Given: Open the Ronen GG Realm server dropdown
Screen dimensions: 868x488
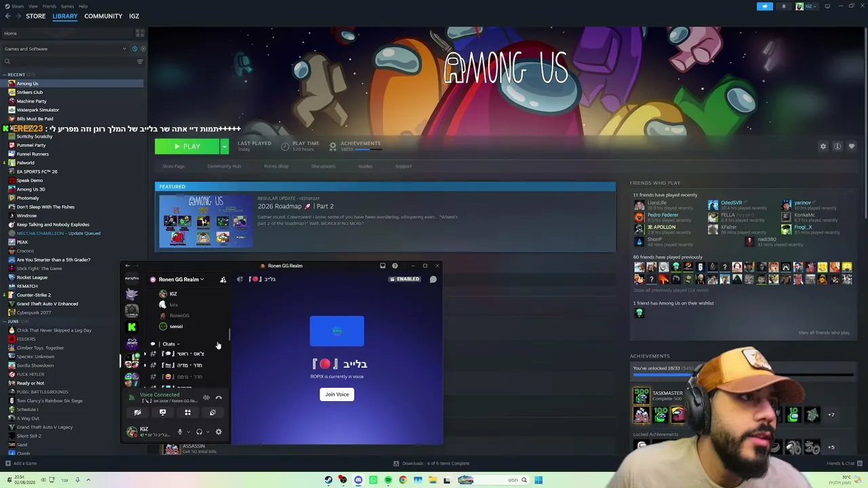Looking at the screenshot, I should (x=181, y=279).
